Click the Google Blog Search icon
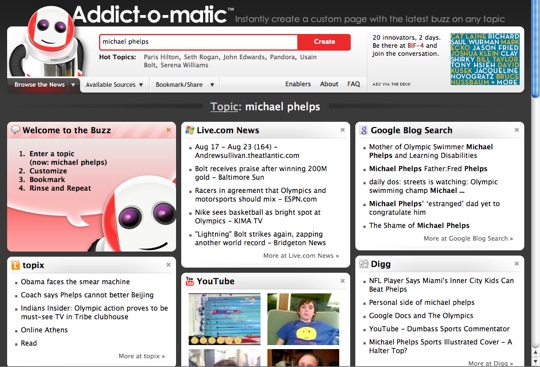The image size is (540, 367). pos(363,130)
